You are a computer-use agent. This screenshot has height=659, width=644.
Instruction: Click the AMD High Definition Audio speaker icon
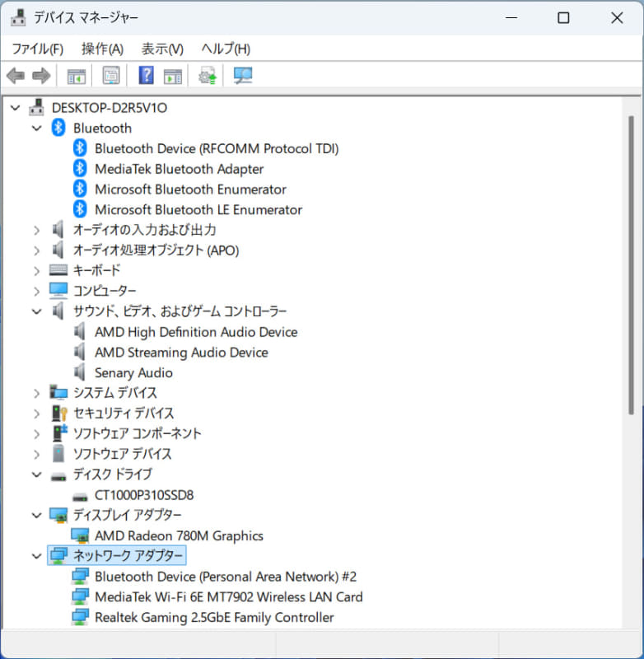coord(80,332)
